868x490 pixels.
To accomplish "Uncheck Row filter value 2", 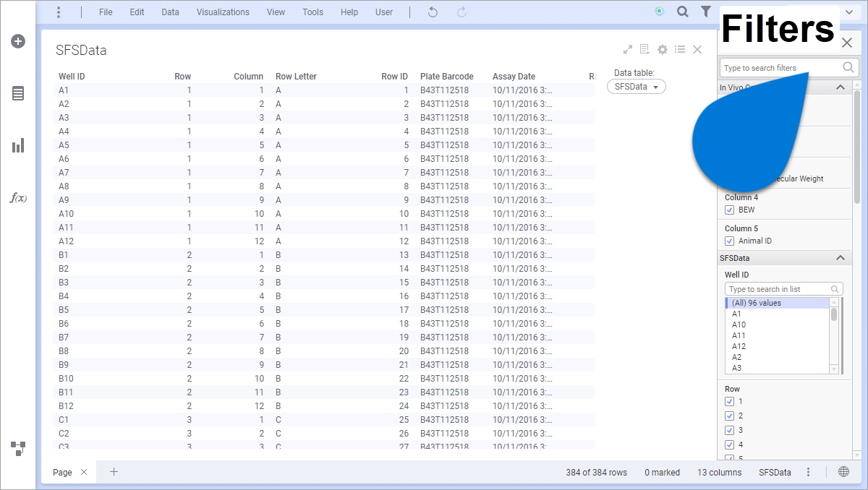I will (729, 416).
